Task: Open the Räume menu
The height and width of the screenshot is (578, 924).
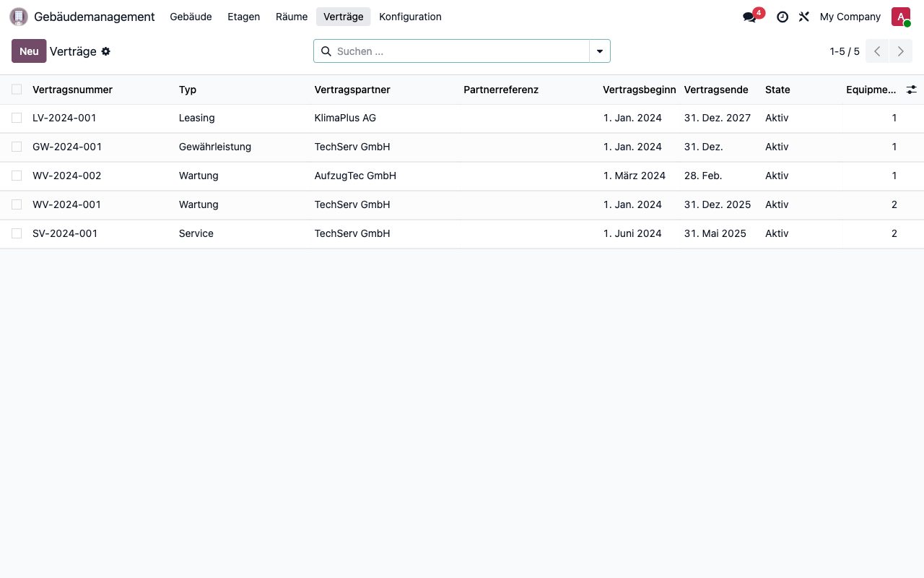Action: coord(292,17)
